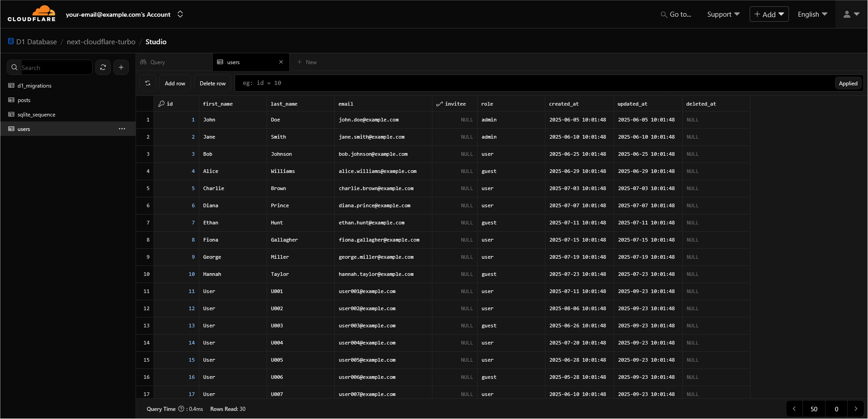Click the created_at column header
This screenshot has width=868, height=419.
pyautogui.click(x=579, y=104)
